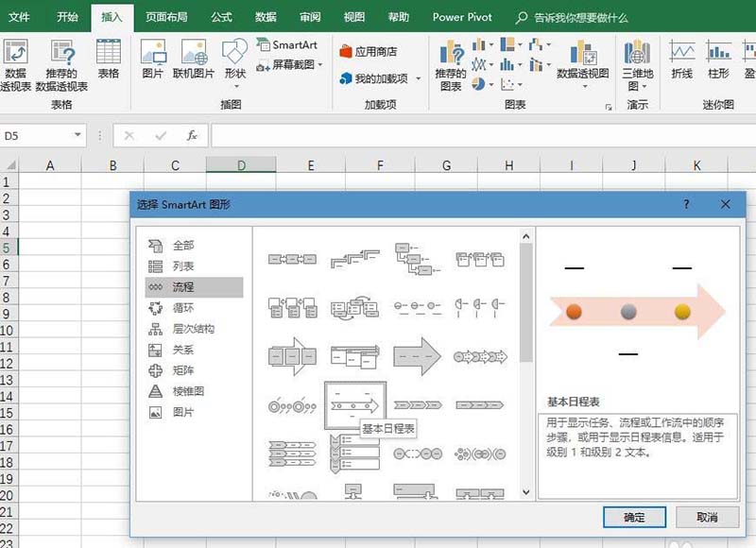Switch to the 页面布局 (Page Layout) tab
This screenshot has width=756, height=548.
point(166,17)
